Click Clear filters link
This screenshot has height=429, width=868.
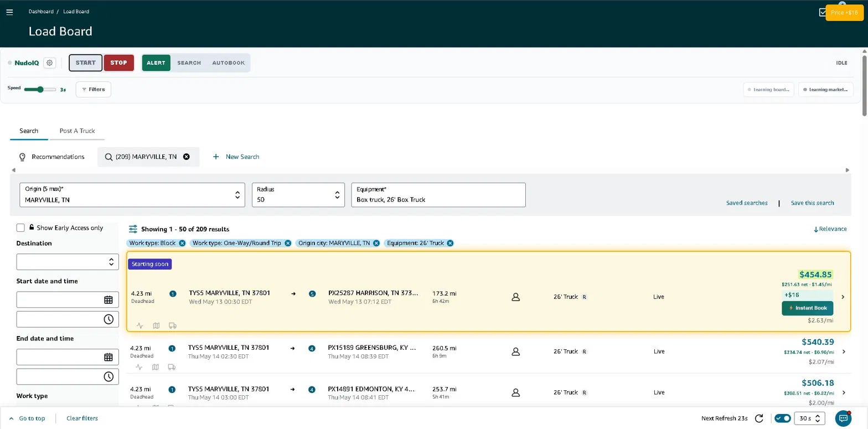tap(82, 418)
